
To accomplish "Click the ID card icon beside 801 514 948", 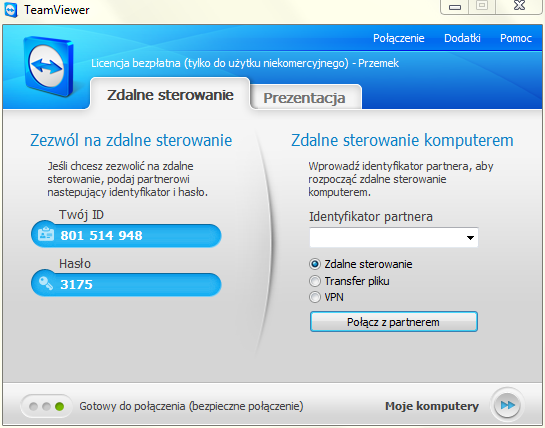I will pyautogui.click(x=46, y=234).
